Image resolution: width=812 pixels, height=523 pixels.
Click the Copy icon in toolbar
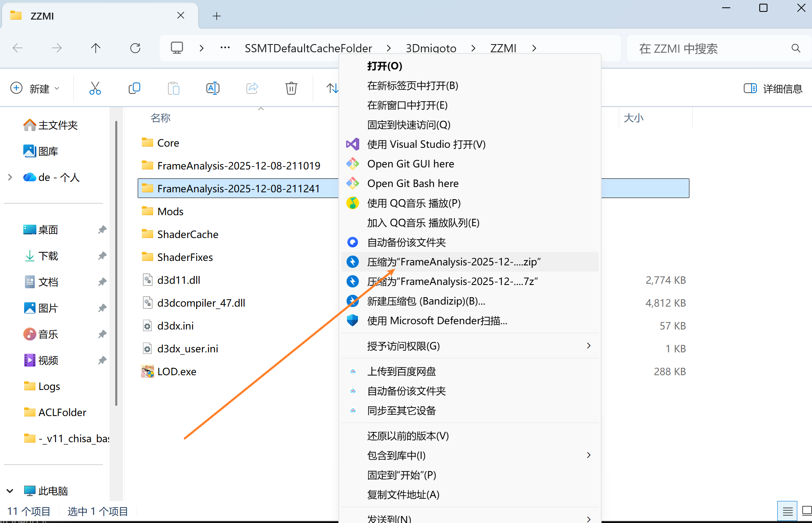[134, 88]
